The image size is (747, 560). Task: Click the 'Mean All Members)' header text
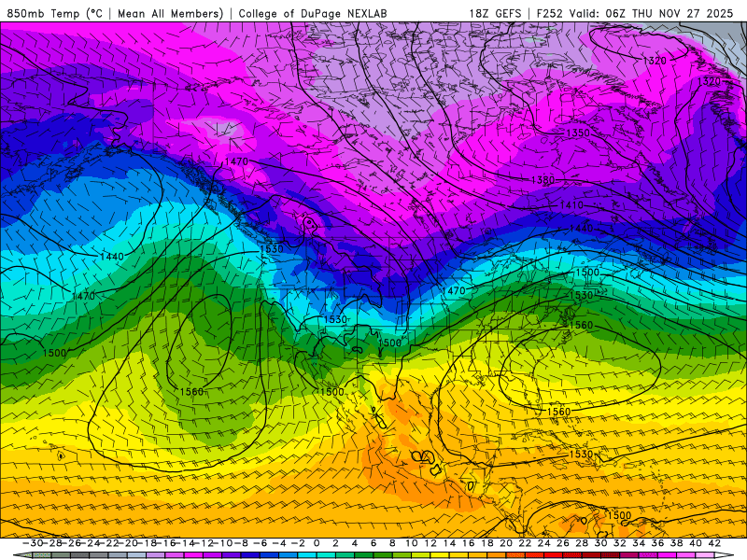click(x=170, y=13)
